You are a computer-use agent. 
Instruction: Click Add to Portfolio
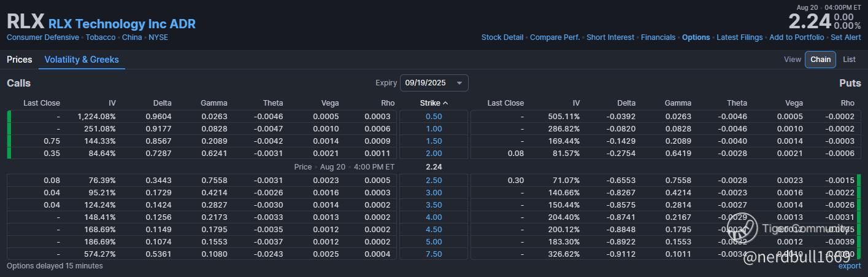tap(796, 37)
